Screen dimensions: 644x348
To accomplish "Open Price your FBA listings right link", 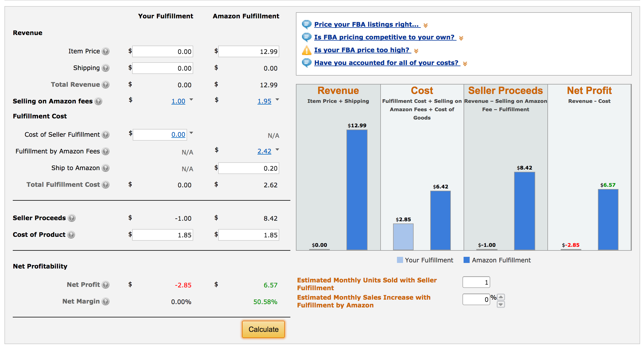I will click(x=367, y=24).
